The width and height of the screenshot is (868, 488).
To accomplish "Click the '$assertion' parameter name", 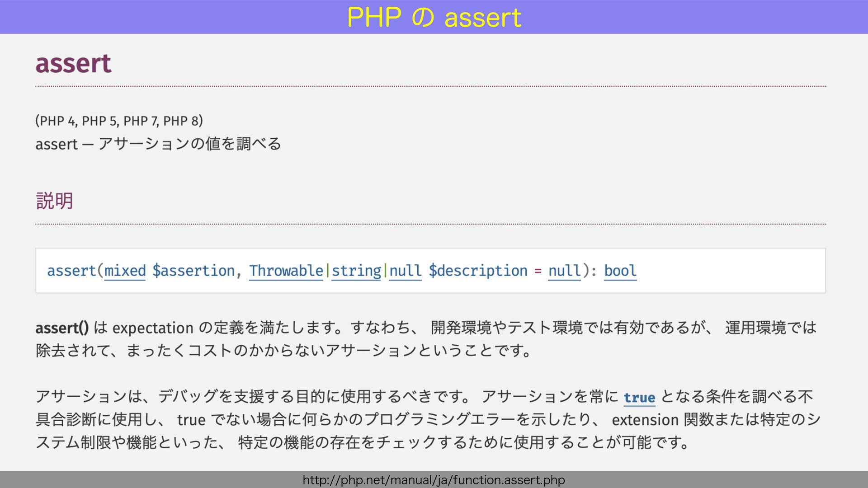I will pyautogui.click(x=193, y=271).
